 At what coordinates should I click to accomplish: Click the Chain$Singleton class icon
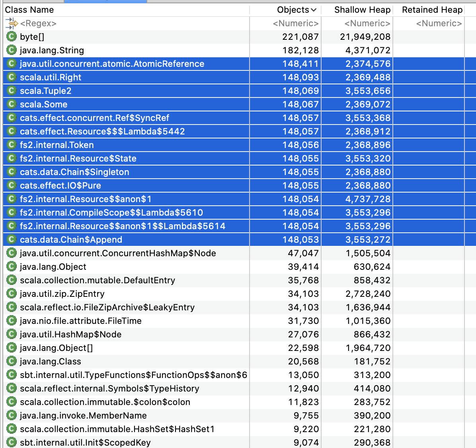click(x=12, y=172)
